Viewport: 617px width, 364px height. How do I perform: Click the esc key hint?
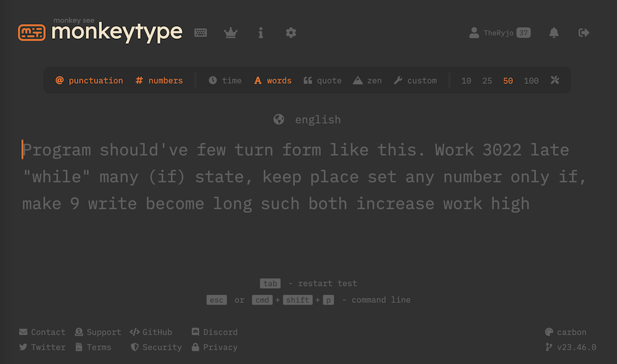(x=217, y=300)
